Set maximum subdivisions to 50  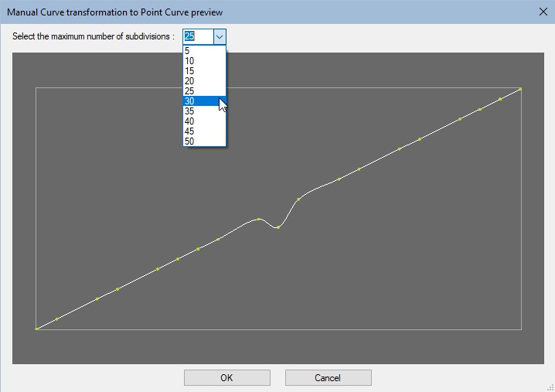click(x=204, y=141)
